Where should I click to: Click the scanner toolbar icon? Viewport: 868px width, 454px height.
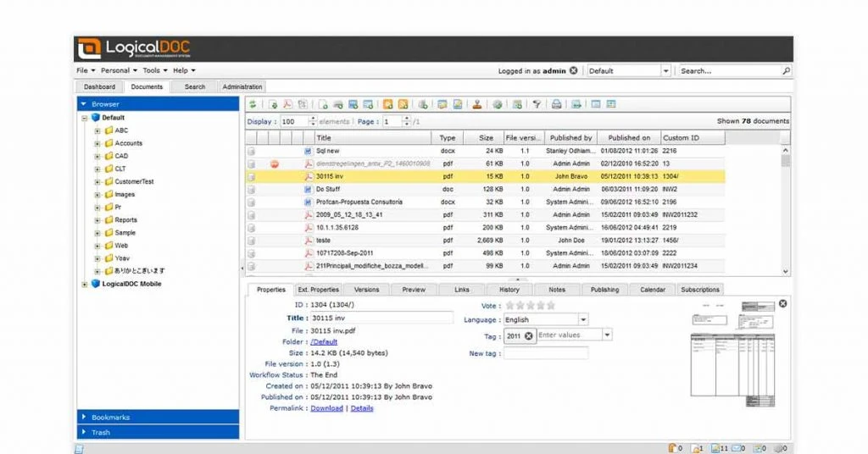pos(337,104)
